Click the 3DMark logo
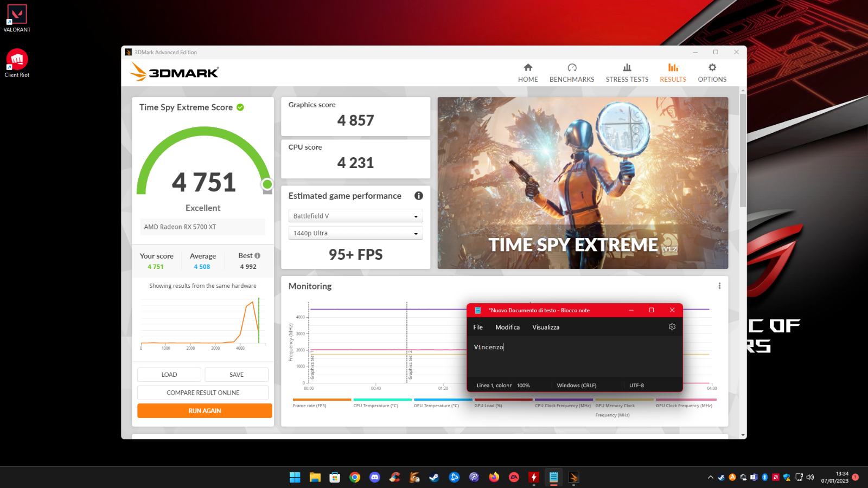Image resolution: width=868 pixels, height=488 pixels. pos(174,72)
